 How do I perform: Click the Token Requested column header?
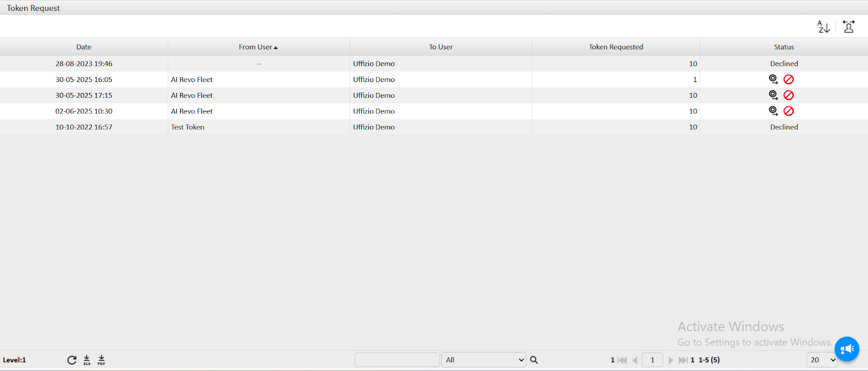(616, 47)
